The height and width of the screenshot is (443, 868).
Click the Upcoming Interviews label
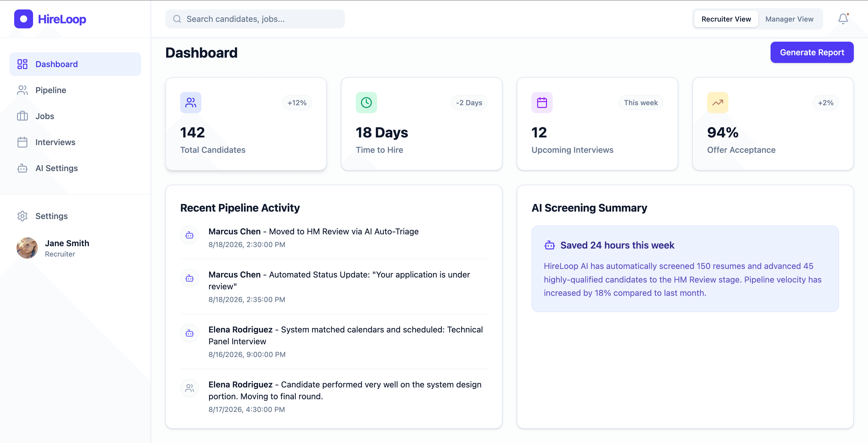coord(572,150)
